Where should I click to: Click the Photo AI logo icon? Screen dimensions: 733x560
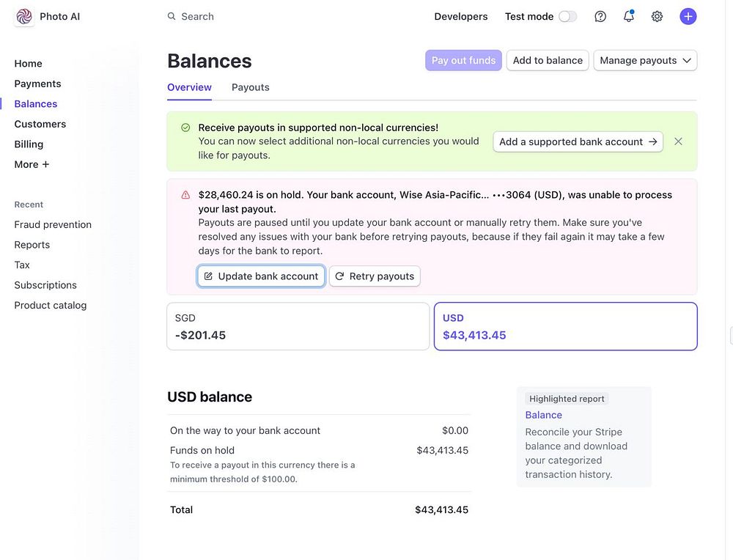pos(24,16)
